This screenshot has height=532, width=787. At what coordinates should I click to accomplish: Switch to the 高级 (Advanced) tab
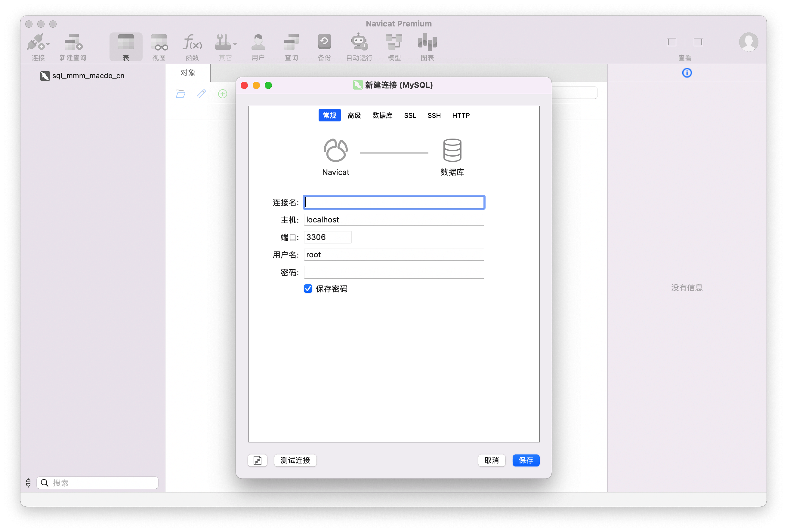354,115
